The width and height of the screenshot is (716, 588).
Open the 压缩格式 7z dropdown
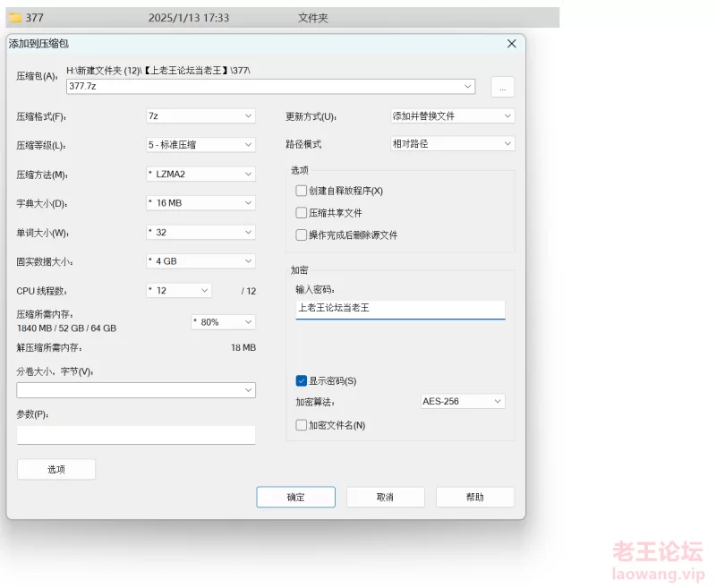click(x=200, y=116)
